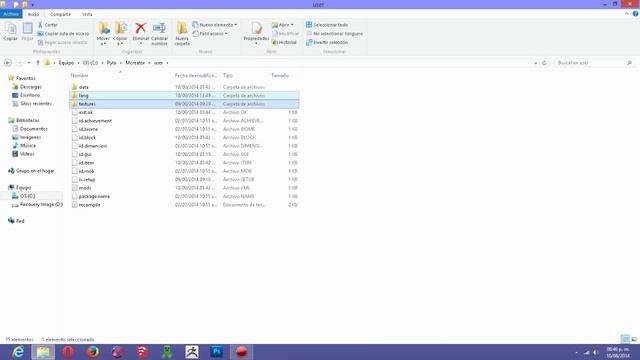Open Escritorio in the sidebar
Image resolution: width=640 pixels, height=360 pixels.
tap(30, 95)
